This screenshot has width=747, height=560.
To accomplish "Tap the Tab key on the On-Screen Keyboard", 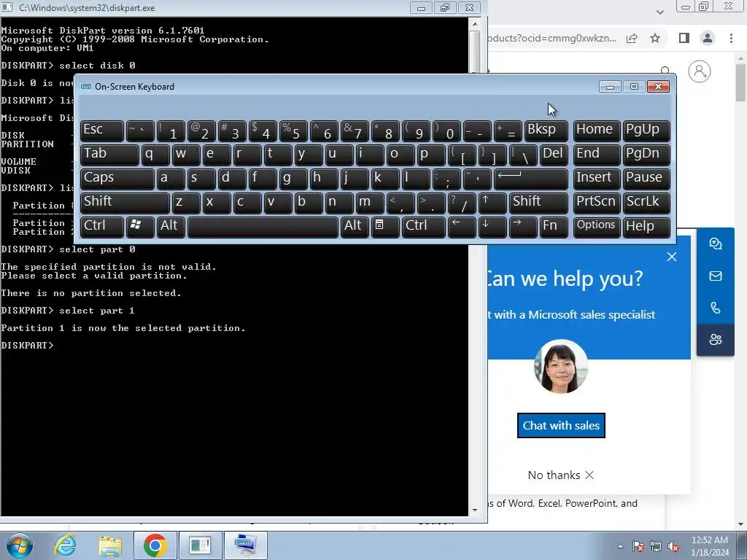I will 109,155.
